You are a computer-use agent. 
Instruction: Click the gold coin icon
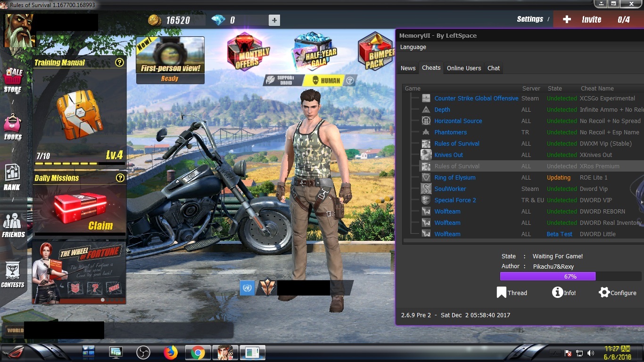155,20
